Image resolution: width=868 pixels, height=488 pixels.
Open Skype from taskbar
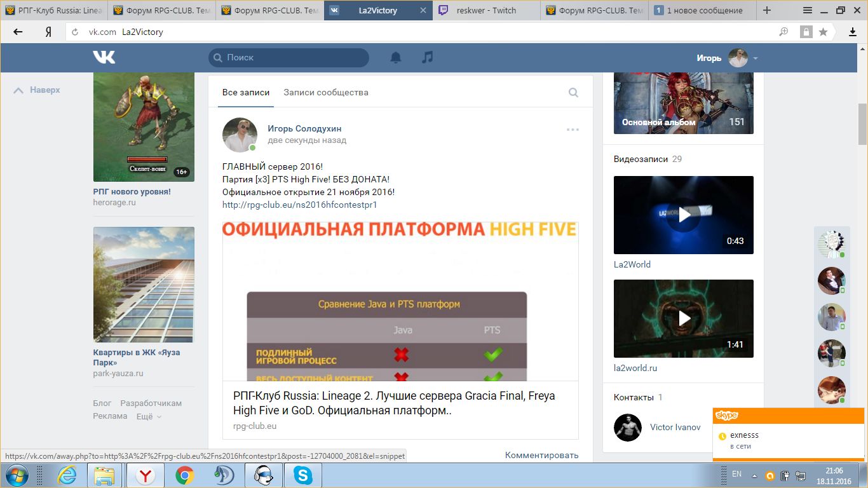point(303,475)
